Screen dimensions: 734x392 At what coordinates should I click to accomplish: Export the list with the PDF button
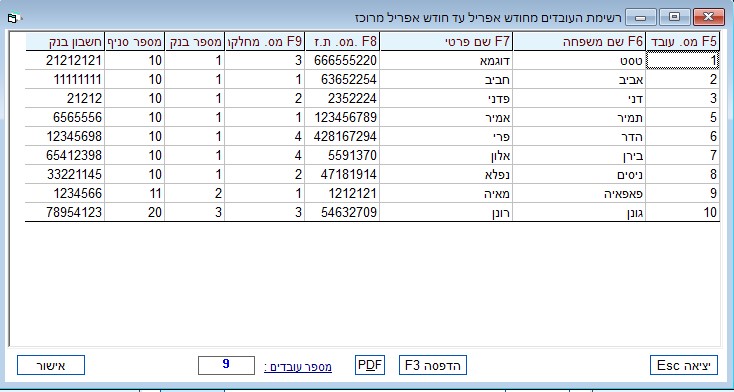pos(370,365)
